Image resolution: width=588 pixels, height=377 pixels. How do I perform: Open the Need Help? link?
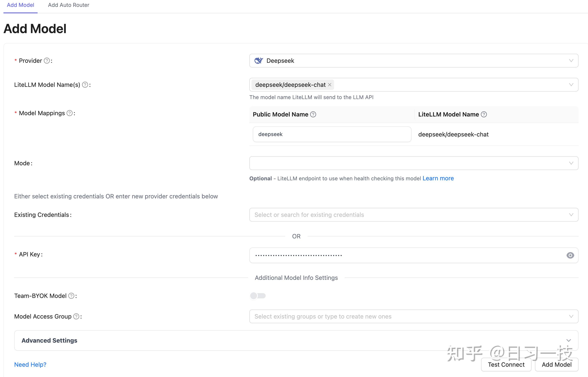[x=30, y=365]
